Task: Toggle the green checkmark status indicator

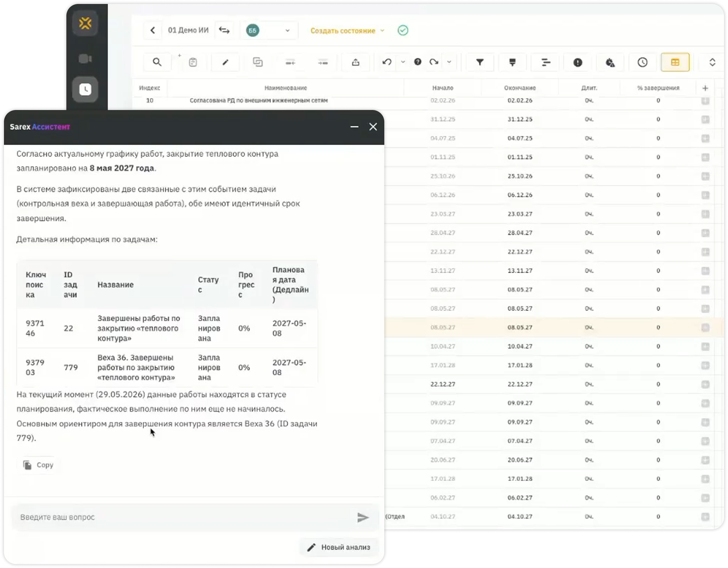Action: [403, 30]
